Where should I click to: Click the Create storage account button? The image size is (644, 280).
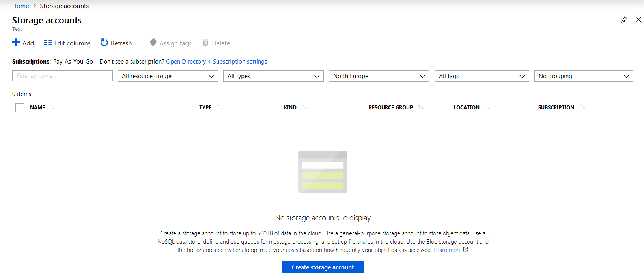click(323, 267)
